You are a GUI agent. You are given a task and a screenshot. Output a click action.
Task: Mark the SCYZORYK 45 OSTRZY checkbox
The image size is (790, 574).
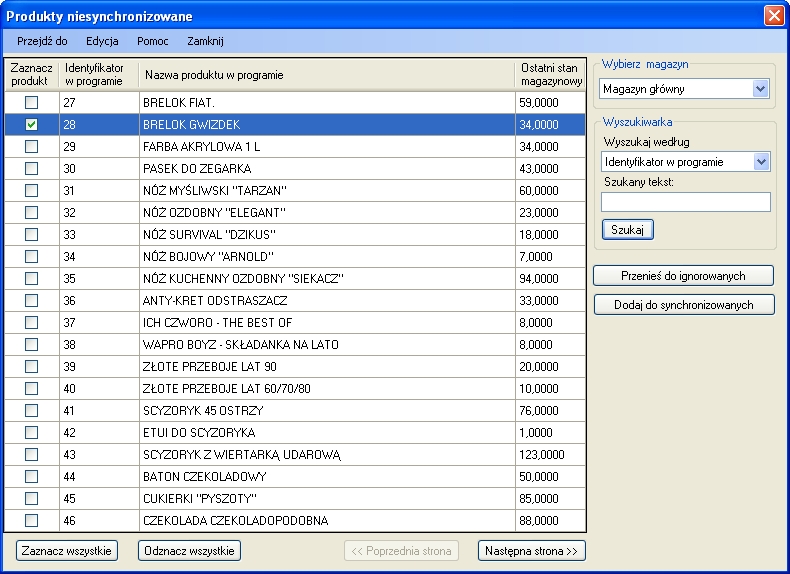click(31, 411)
